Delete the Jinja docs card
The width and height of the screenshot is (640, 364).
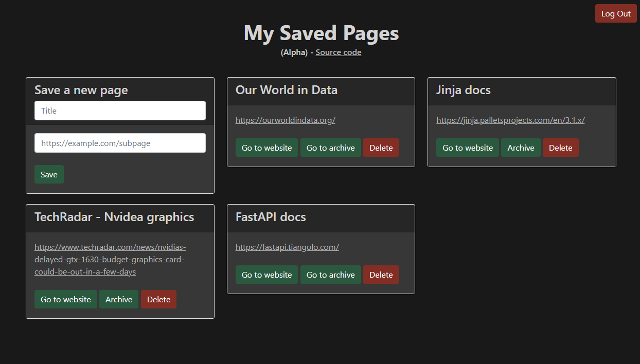(x=560, y=148)
